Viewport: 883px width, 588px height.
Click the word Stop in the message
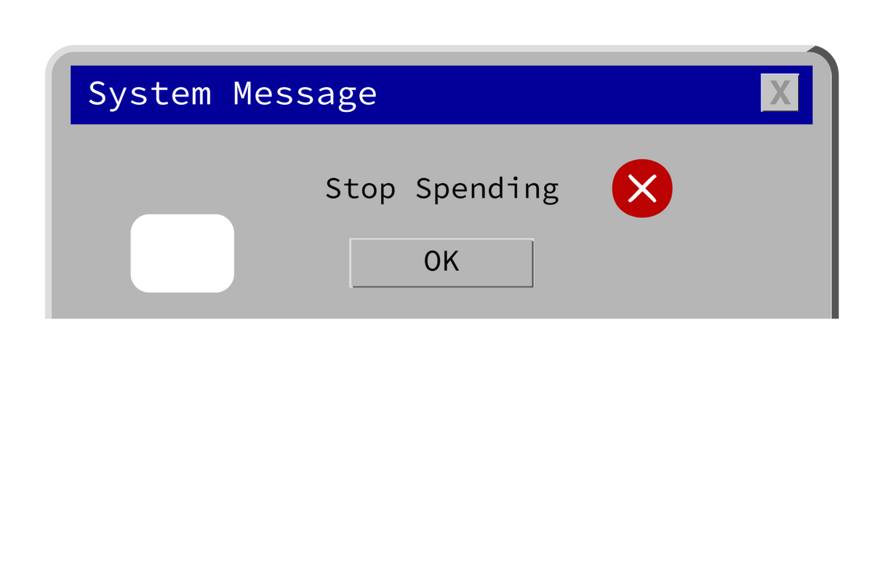pos(361,189)
